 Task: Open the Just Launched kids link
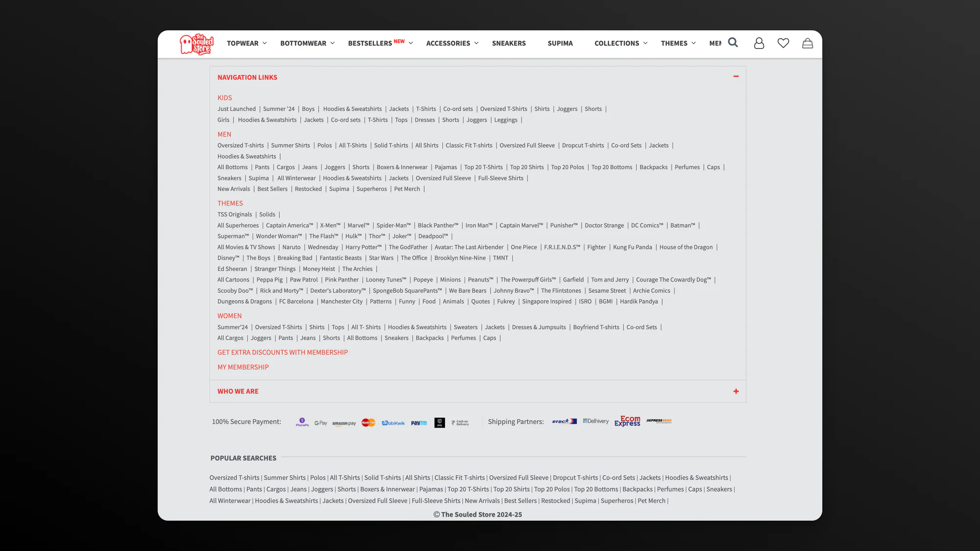coord(237,109)
